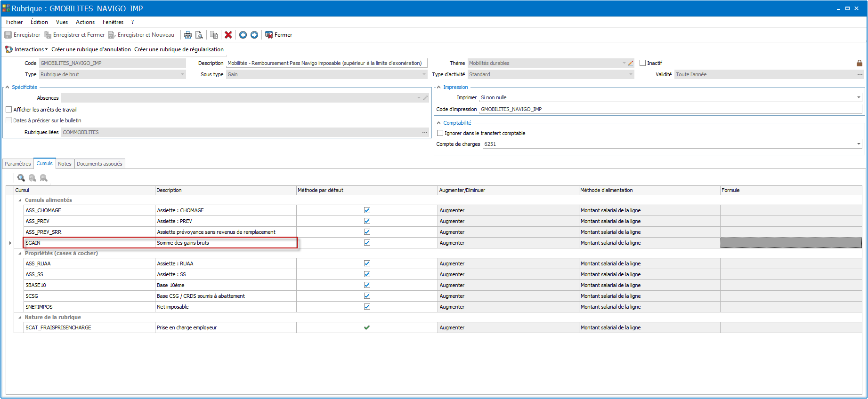Click the Fermer toolbar button
Image resolution: width=868 pixels, height=399 pixels.
[279, 35]
